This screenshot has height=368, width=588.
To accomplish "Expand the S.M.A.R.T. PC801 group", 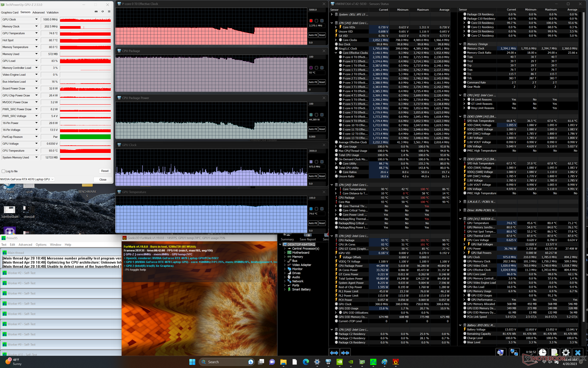I will [460, 202].
